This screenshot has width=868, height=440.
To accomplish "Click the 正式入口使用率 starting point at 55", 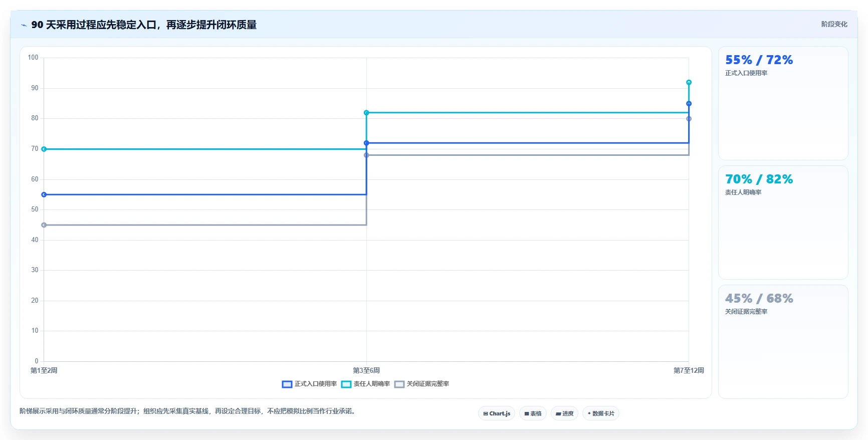I will coord(44,194).
